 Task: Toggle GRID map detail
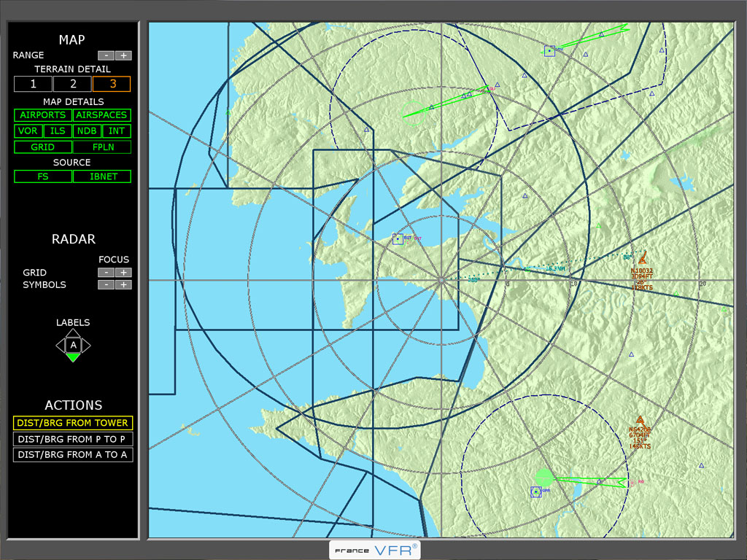pyautogui.click(x=43, y=147)
